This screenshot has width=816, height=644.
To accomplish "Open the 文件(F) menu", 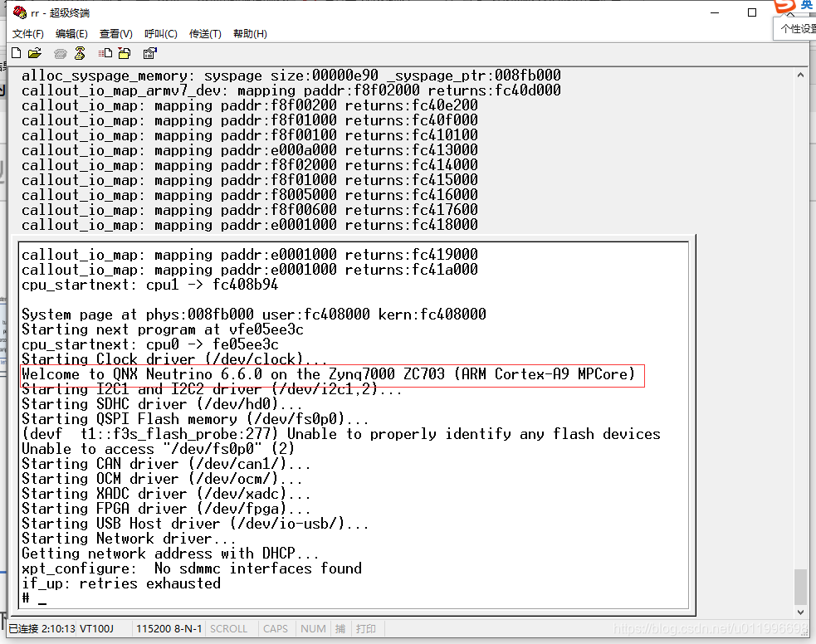I will 28,34.
